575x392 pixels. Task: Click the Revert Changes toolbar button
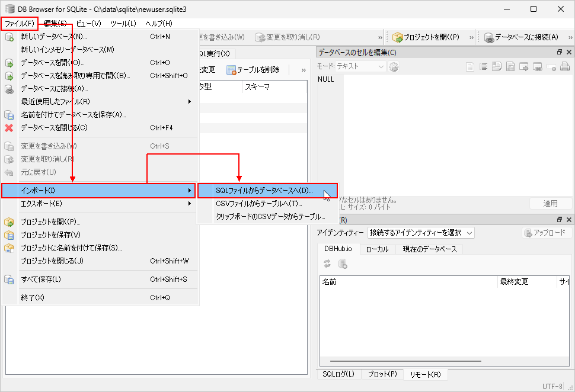287,37
